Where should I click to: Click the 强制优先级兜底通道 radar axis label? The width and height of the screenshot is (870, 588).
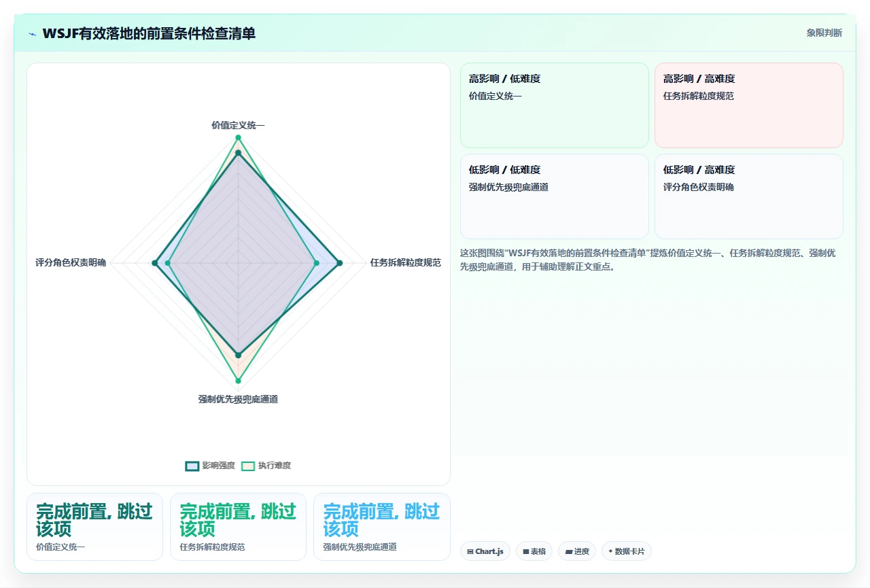click(x=238, y=399)
